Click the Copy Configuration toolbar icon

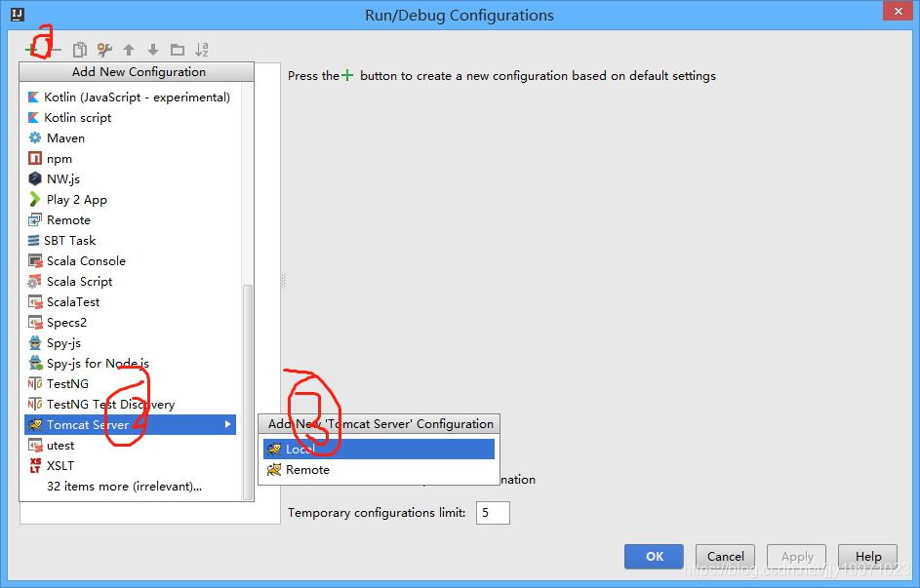pos(80,50)
